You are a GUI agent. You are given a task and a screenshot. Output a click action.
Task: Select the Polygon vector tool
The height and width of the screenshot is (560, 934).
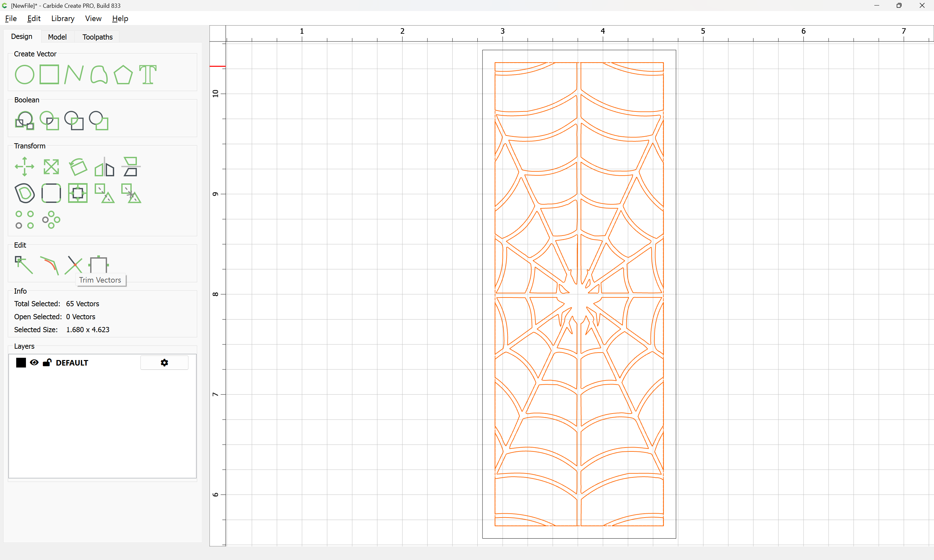[123, 75]
